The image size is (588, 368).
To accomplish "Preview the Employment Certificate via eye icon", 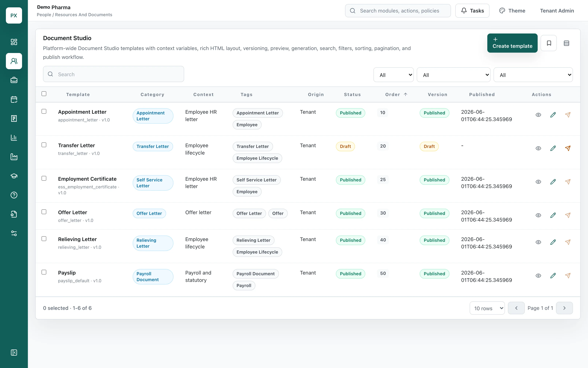I will (538, 182).
